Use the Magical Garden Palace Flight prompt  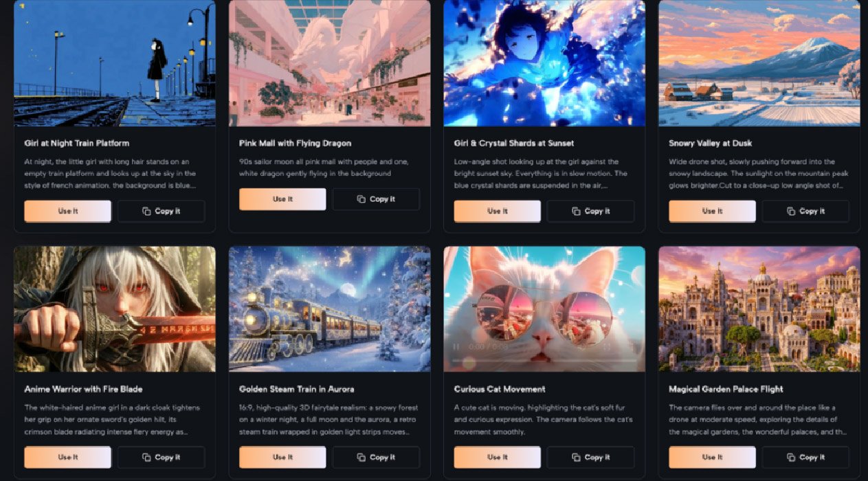pyautogui.click(x=712, y=457)
